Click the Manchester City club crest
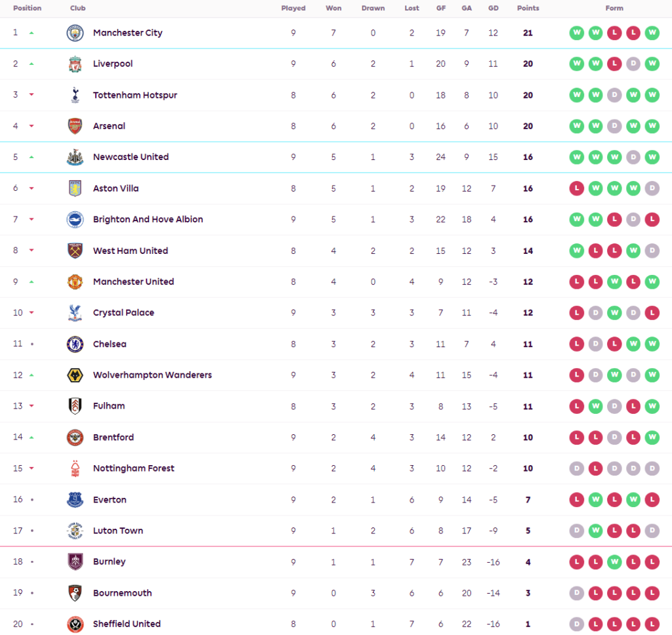Image resolution: width=672 pixels, height=635 pixels. pyautogui.click(x=75, y=33)
